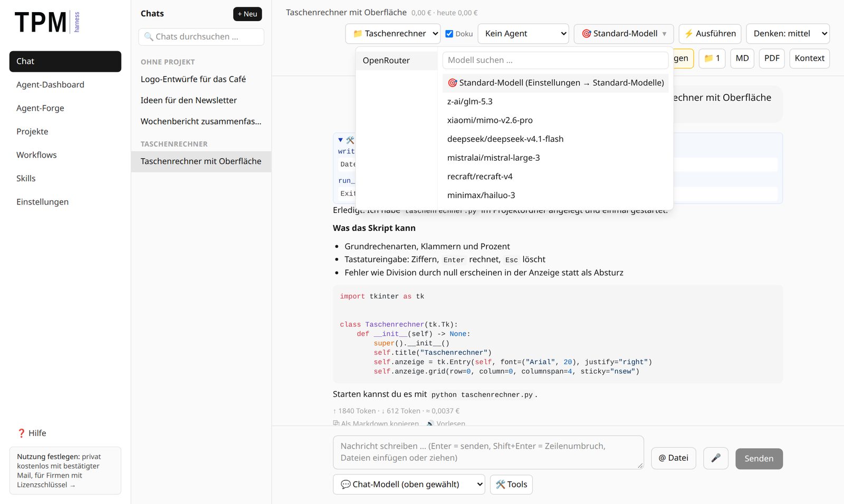Open the Denken: mittel dropdown

tap(788, 34)
